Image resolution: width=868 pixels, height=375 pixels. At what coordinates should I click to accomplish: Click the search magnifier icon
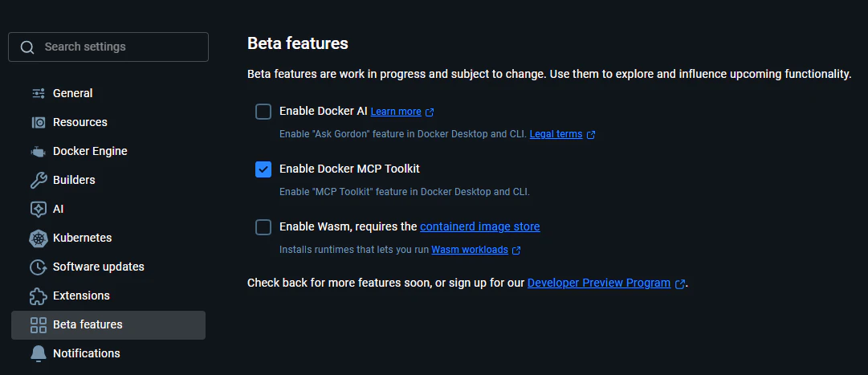click(27, 47)
